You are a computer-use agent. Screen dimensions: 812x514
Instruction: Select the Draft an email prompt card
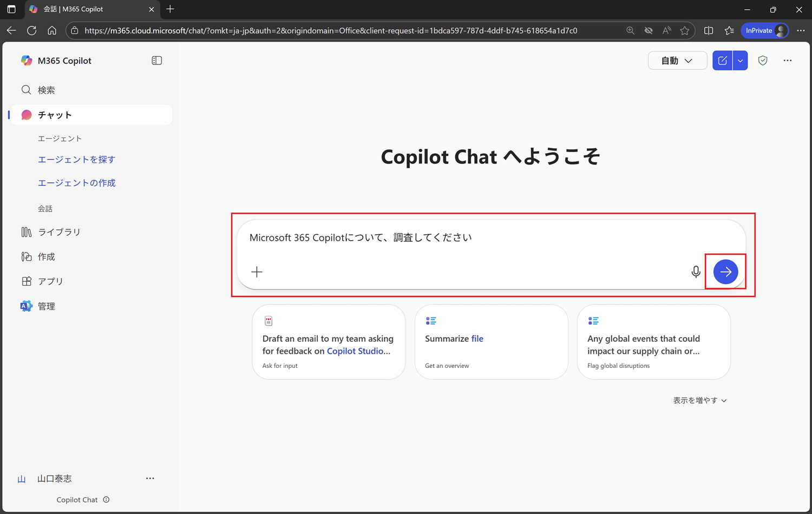tap(329, 342)
